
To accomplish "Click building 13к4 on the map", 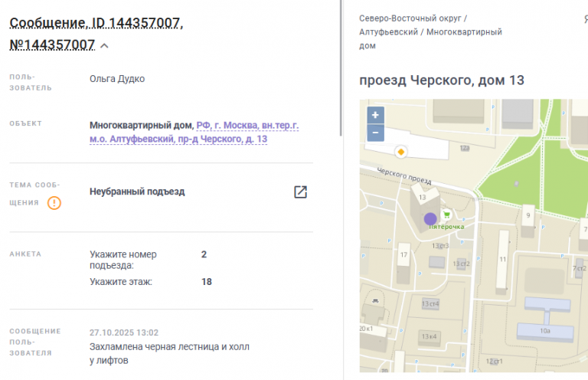I will pos(429,336).
